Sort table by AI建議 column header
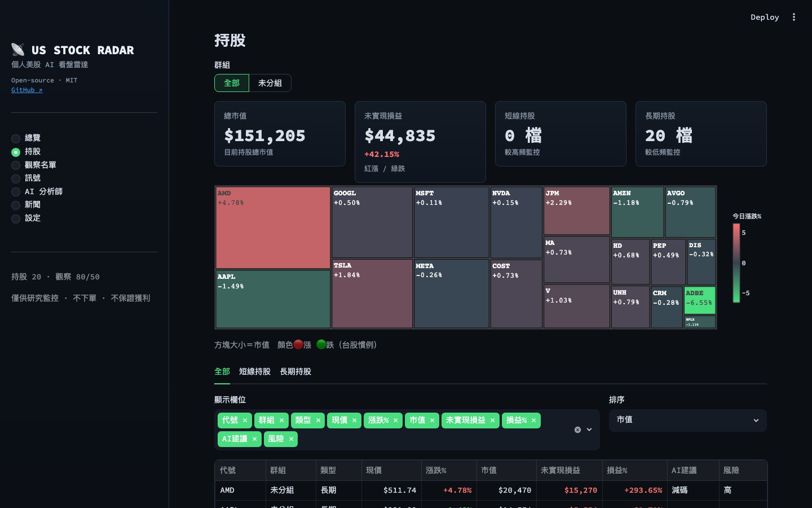Screen dimensions: 812x508 pos(693,470)
